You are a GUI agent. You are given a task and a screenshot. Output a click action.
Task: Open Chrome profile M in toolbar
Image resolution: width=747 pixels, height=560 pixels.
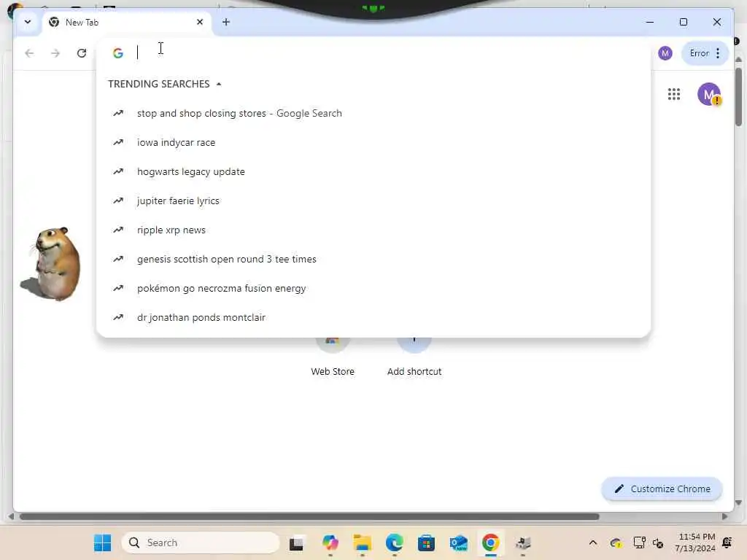click(665, 52)
